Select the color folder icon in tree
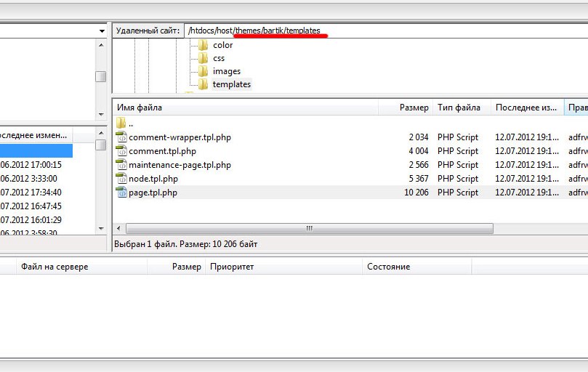Screen dimensions: 588x372 click(x=203, y=45)
